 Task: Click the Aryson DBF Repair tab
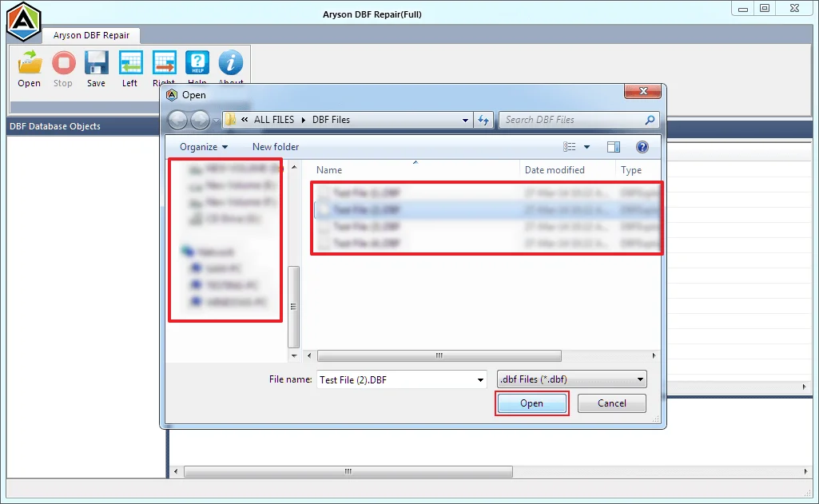[91, 35]
